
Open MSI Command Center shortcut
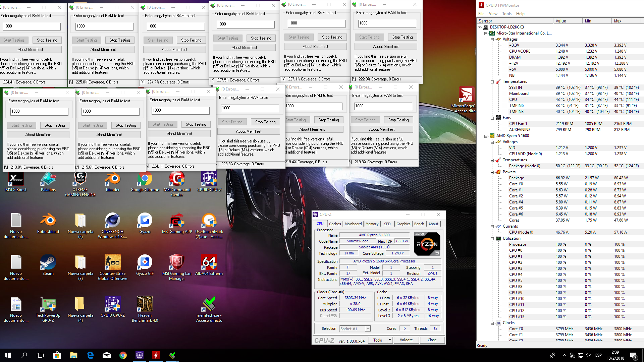click(x=177, y=184)
